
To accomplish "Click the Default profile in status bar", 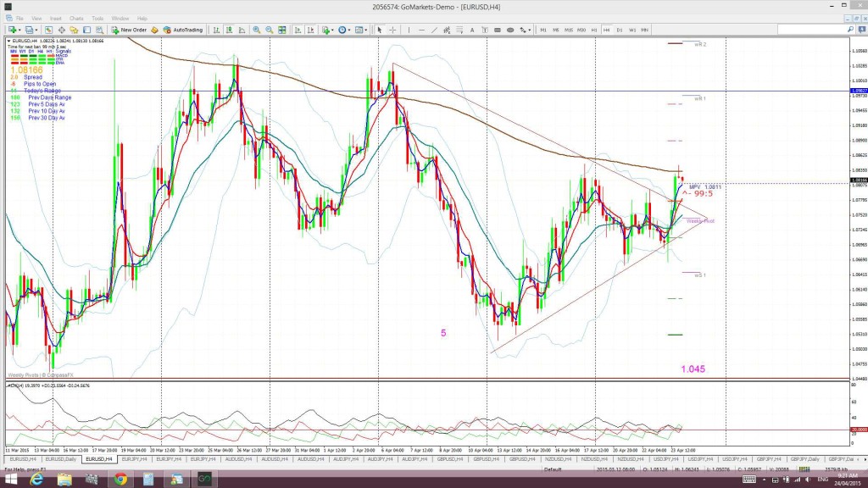I will (553, 469).
